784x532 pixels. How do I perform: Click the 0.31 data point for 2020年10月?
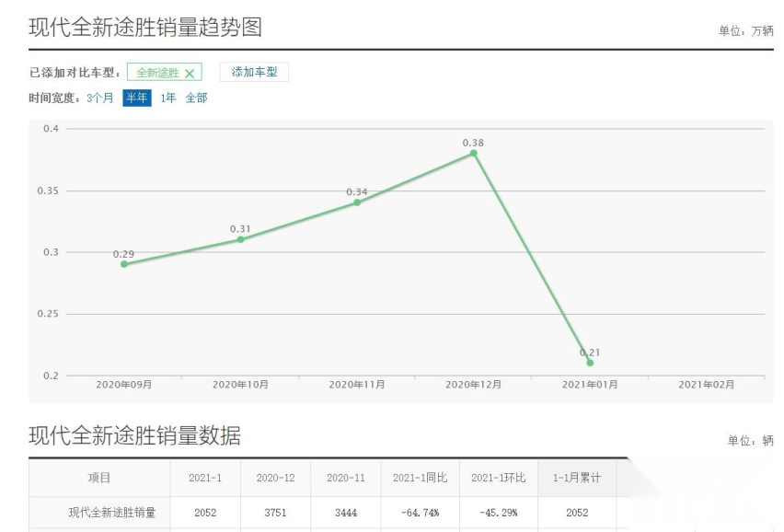[x=240, y=239]
